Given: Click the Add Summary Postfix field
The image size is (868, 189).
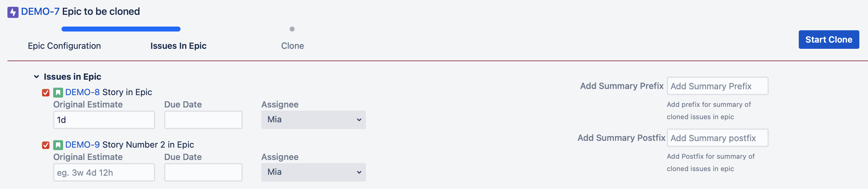Looking at the screenshot, I should pyautogui.click(x=717, y=138).
